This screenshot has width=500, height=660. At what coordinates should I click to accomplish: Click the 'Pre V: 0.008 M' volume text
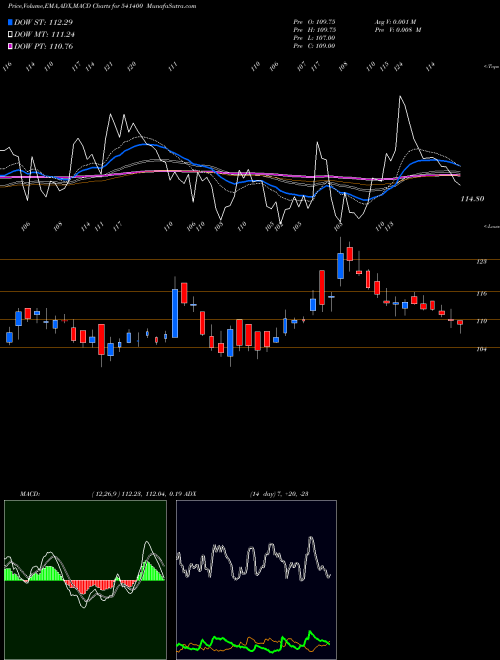click(x=399, y=30)
